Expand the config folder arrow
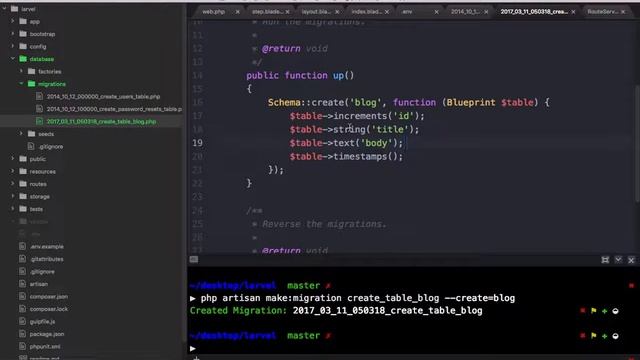This screenshot has height=360, width=640. coord(12,46)
